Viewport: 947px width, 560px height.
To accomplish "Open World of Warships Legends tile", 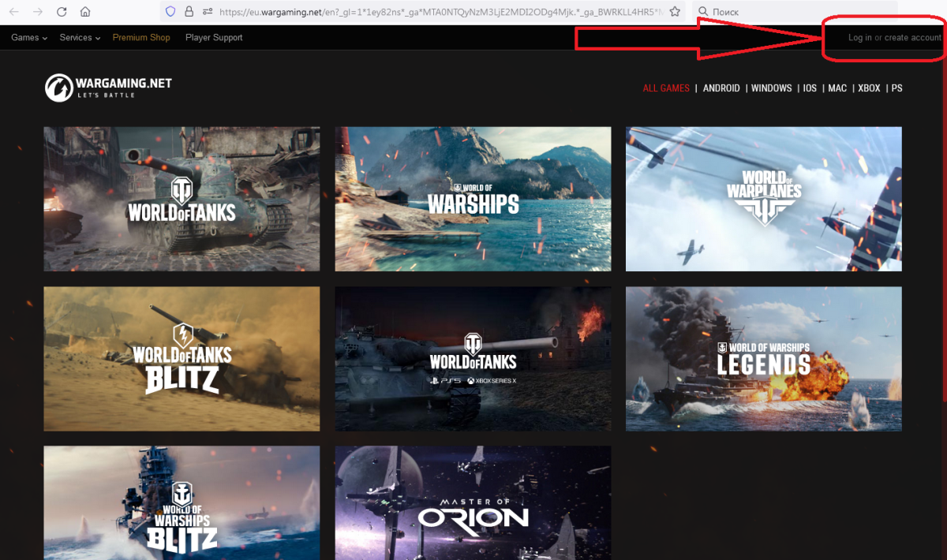I will pyautogui.click(x=764, y=359).
